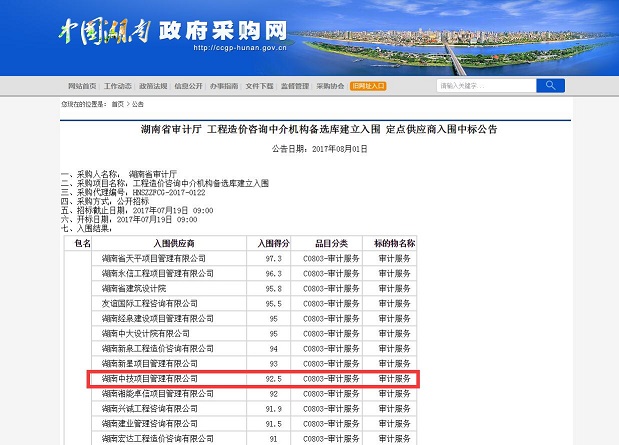Click the 入围得分 column header

[x=273, y=243]
